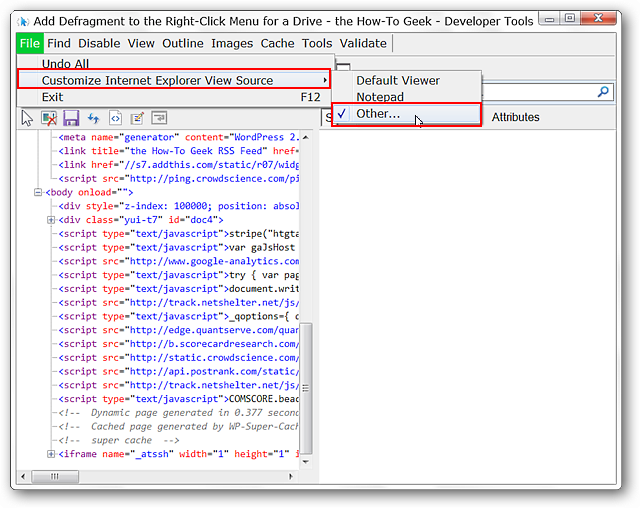Select script line with try { var
The width and height of the screenshot is (640, 508).
pyautogui.click(x=178, y=275)
